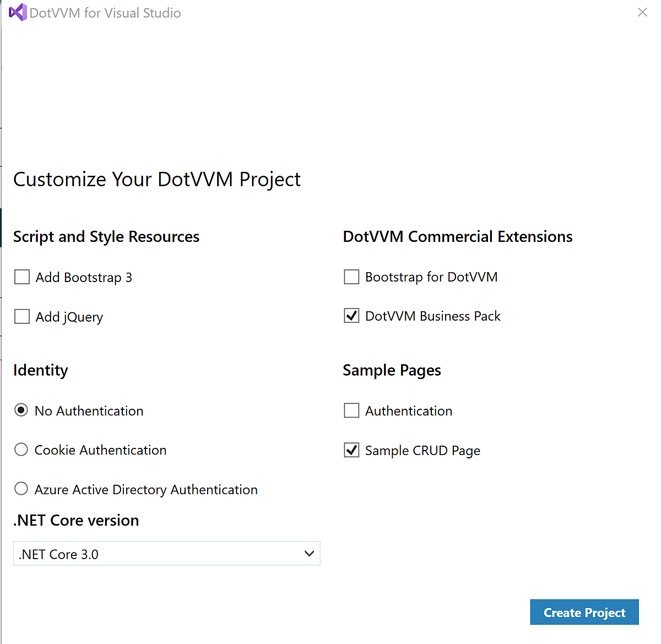Image resolution: width=661 pixels, height=644 pixels.
Task: Open the .NET Core version dropdown
Action: click(x=166, y=553)
